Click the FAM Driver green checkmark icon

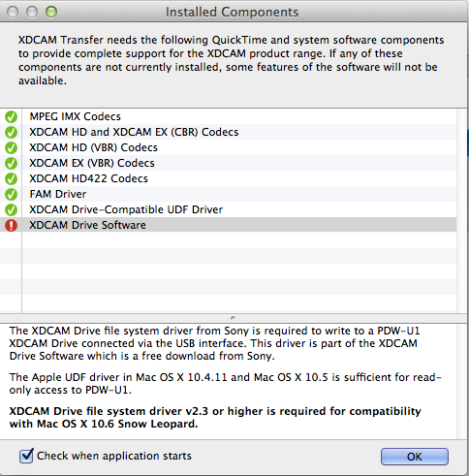point(11,194)
